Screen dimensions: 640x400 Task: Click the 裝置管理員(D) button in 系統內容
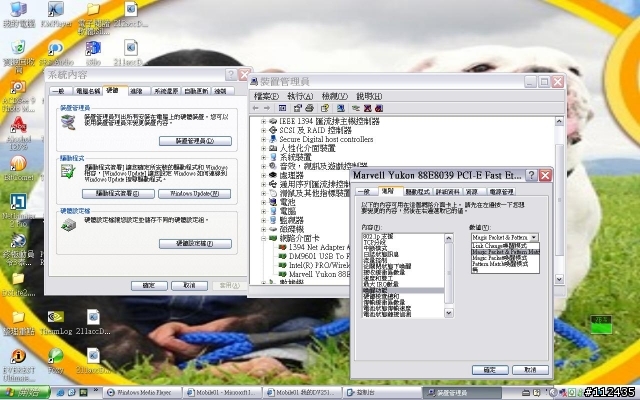pyautogui.click(x=195, y=141)
